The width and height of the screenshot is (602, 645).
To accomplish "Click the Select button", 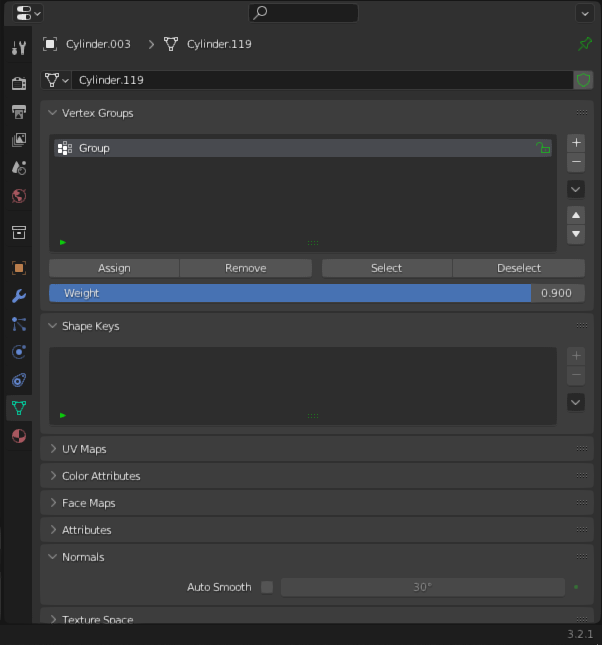I will [386, 268].
